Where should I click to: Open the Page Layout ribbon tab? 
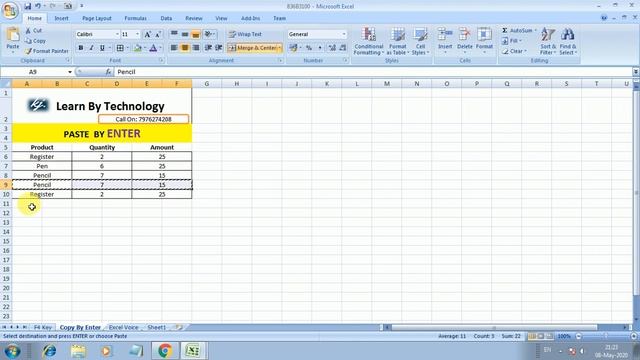click(97, 18)
